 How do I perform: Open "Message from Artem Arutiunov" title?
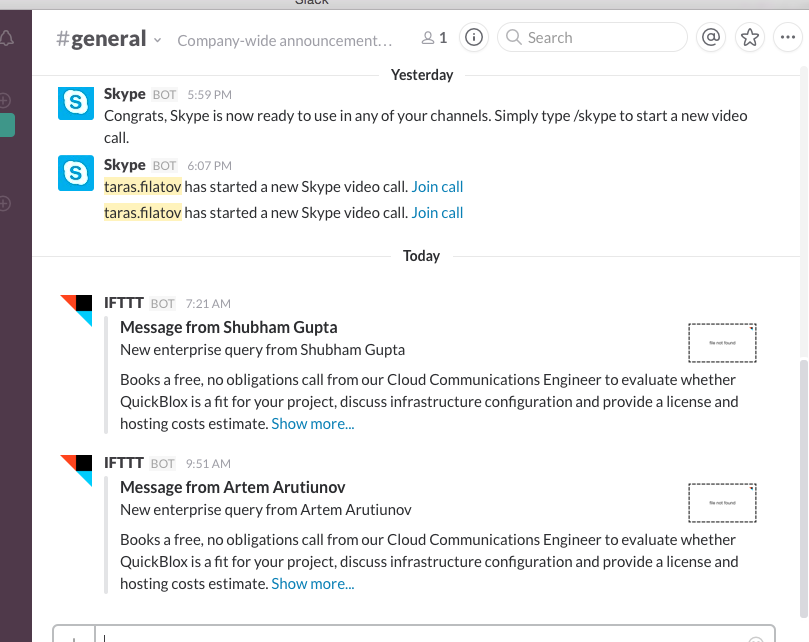(x=233, y=487)
